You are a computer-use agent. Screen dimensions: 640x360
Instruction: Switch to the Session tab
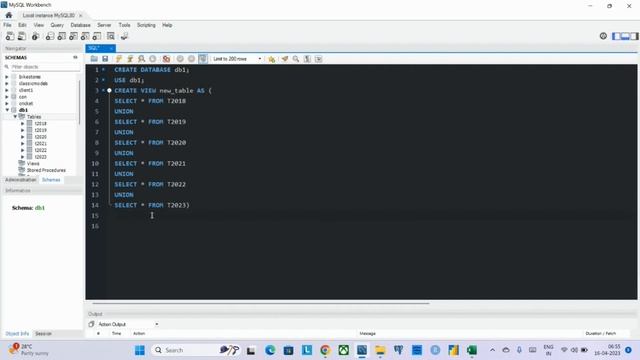tap(43, 333)
